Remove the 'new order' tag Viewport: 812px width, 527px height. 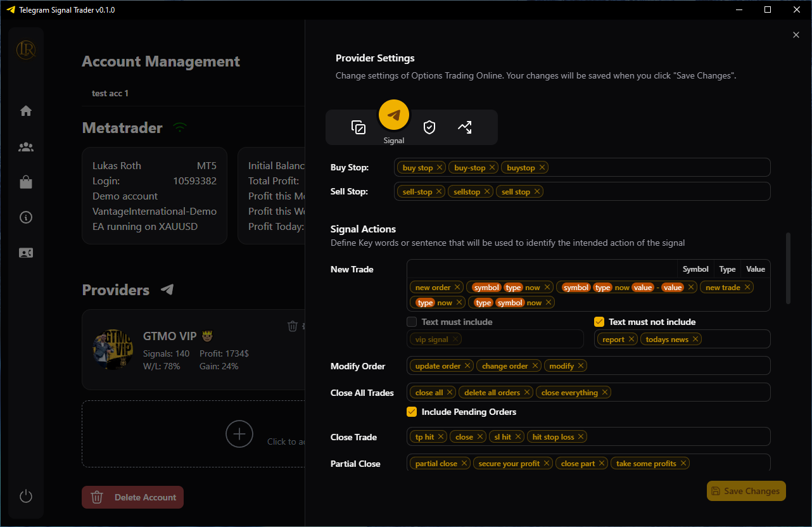tap(457, 288)
